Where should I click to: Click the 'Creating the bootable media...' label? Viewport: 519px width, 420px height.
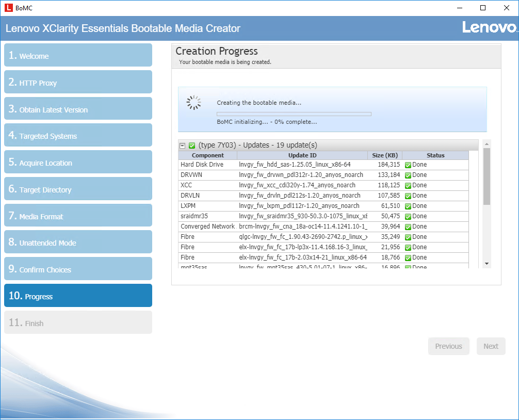tap(259, 103)
